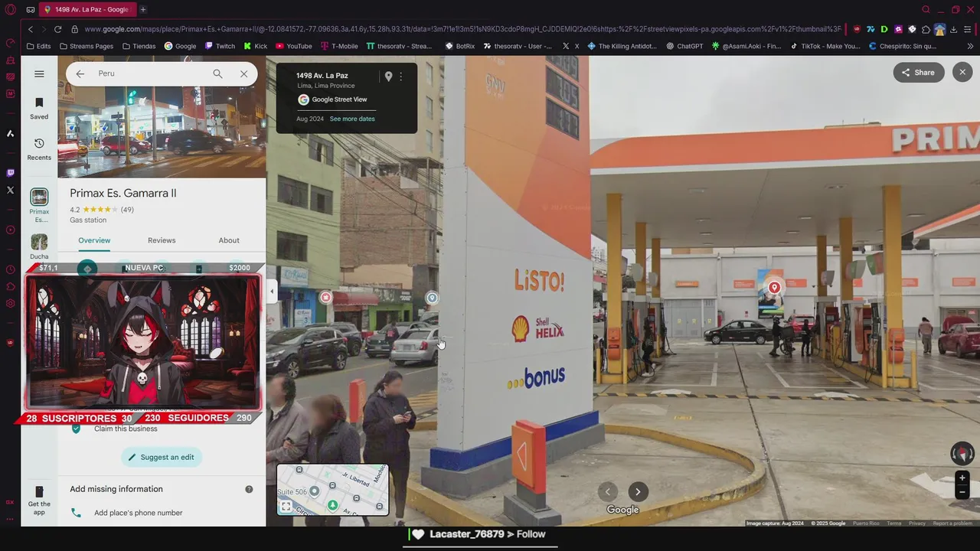Viewport: 980px width, 551px height.
Task: Close Street View with the round X button
Action: coord(962,72)
